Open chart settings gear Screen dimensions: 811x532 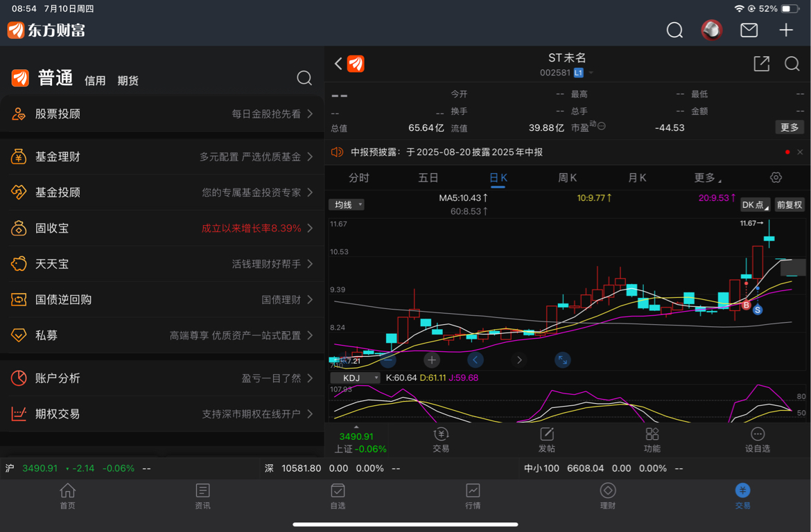point(776,177)
